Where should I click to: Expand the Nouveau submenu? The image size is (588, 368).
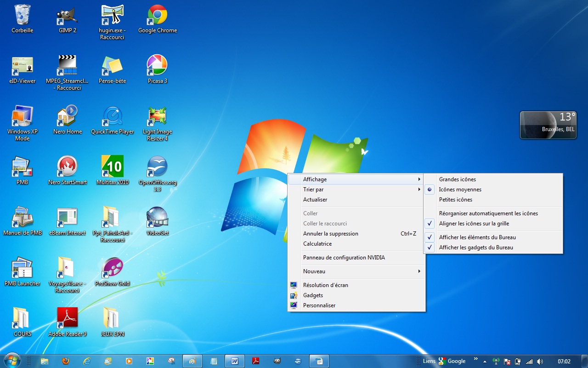(x=356, y=271)
